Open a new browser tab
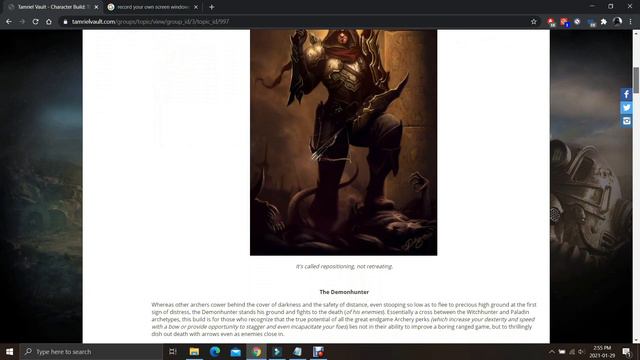640x360 pixels. coord(211,7)
